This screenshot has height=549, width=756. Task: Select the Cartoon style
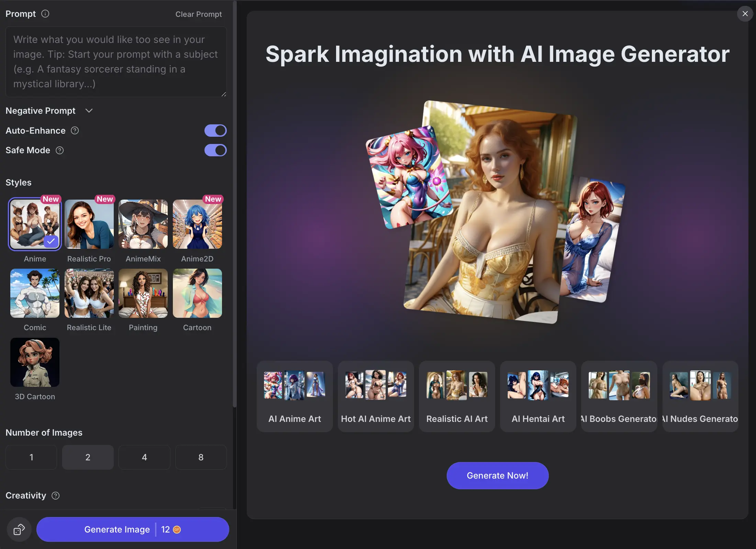coord(197,294)
